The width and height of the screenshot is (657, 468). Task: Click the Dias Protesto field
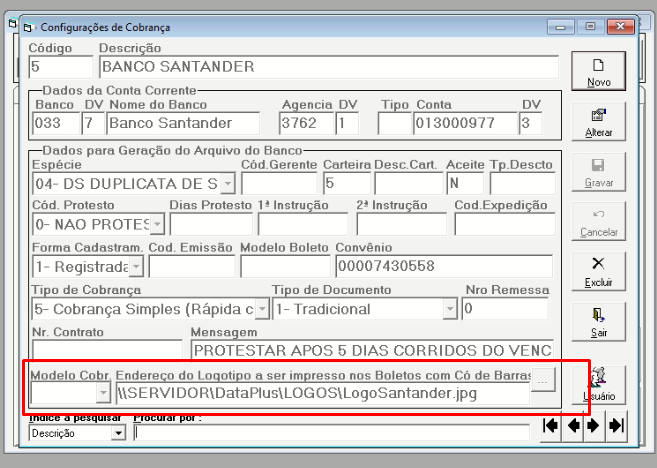(x=211, y=224)
